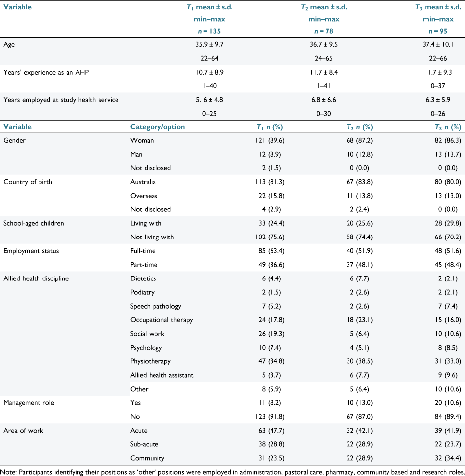
Task: Click the Occupational therapy category cell
Action: click(x=161, y=320)
